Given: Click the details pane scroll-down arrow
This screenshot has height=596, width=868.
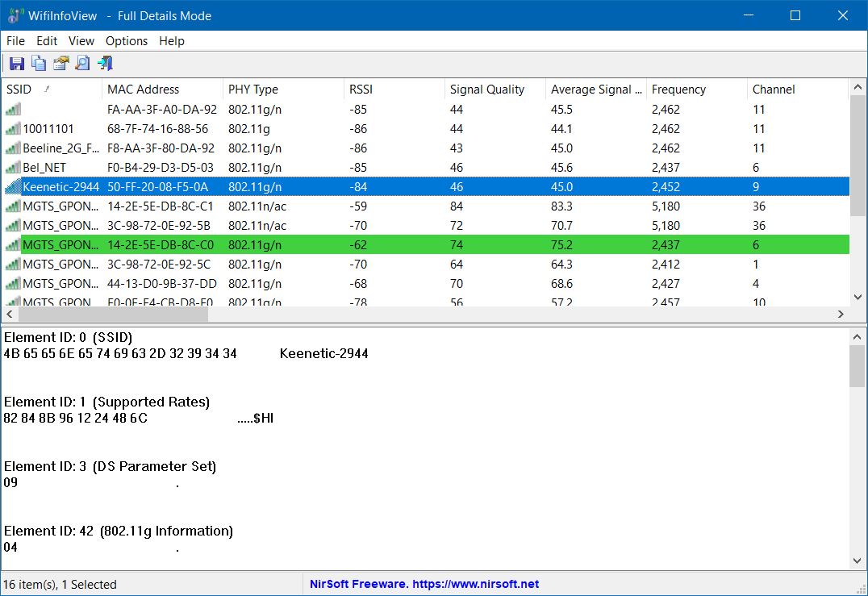Looking at the screenshot, I should pyautogui.click(x=858, y=561).
